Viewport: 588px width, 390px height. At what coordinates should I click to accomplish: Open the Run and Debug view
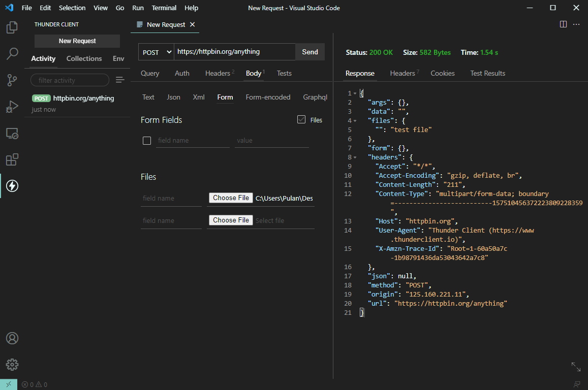[12, 107]
